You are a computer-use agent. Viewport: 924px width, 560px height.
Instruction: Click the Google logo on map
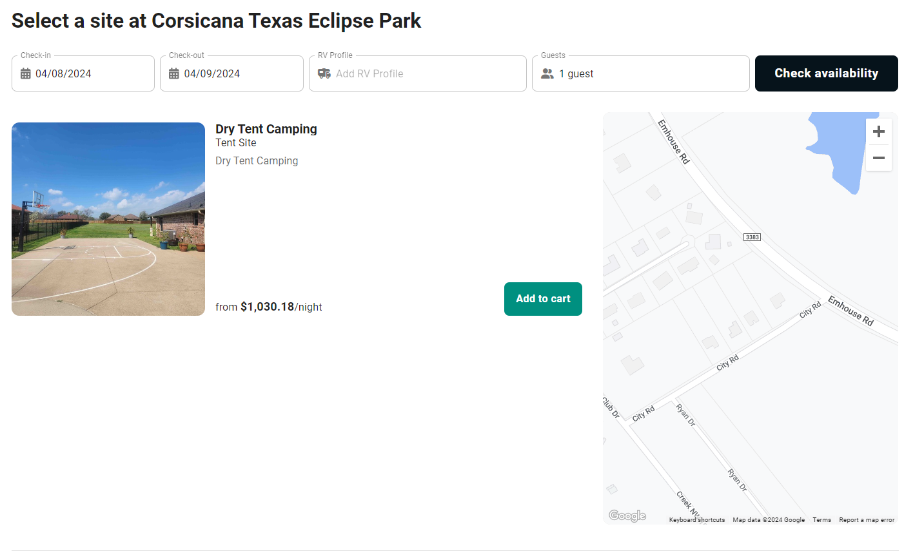[627, 516]
